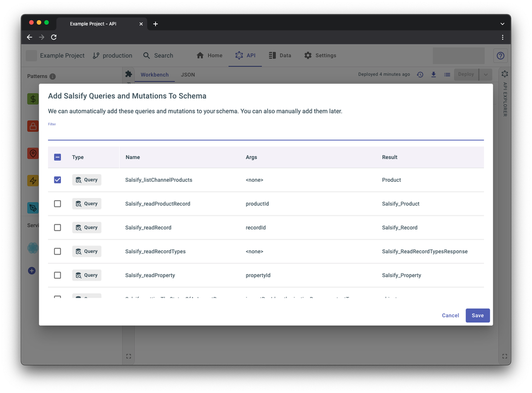This screenshot has height=393, width=532.
Task: Check the Salsify_readProperty row checkbox
Action: pos(58,275)
